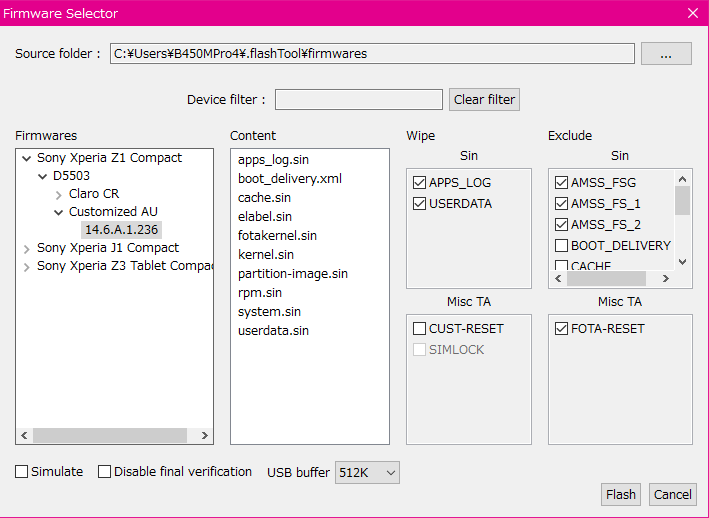
Task: Select cache.sin in Content list
Action: click(x=264, y=198)
